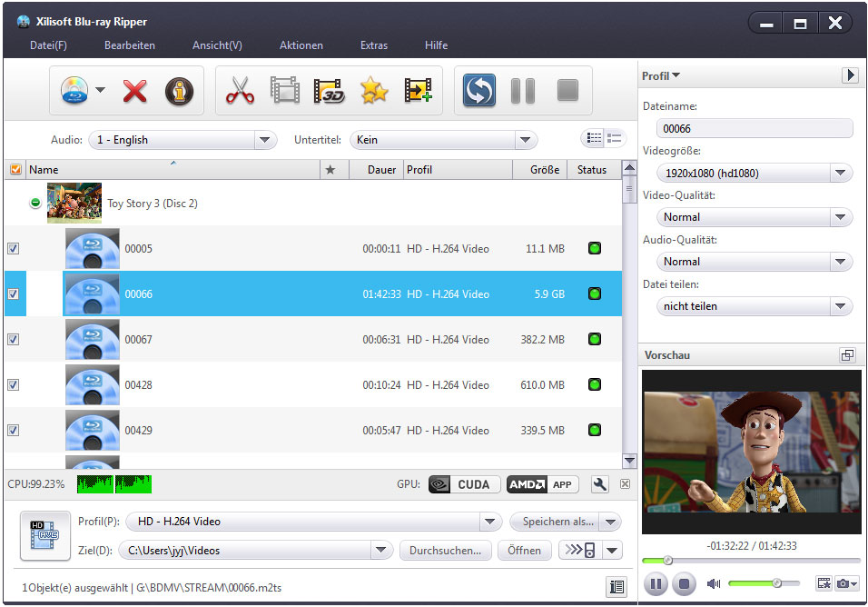The width and height of the screenshot is (868, 607).
Task: Click the stop conversion toolbar icon
Action: (x=567, y=90)
